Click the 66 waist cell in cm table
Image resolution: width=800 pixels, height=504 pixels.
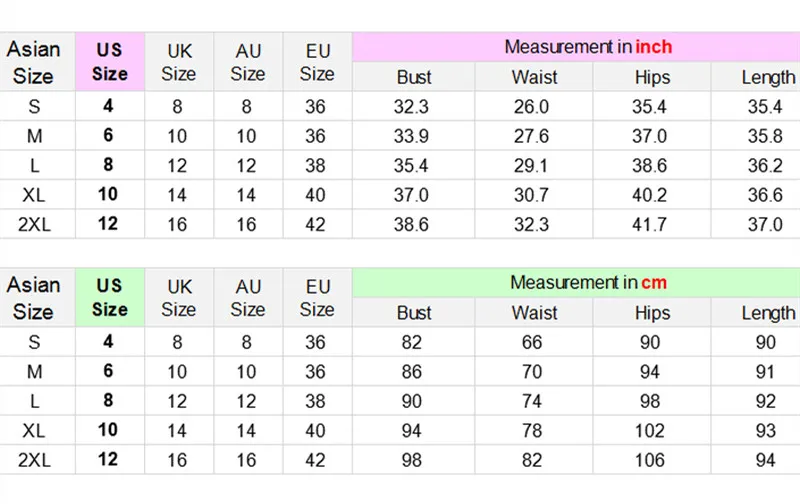tap(531, 343)
